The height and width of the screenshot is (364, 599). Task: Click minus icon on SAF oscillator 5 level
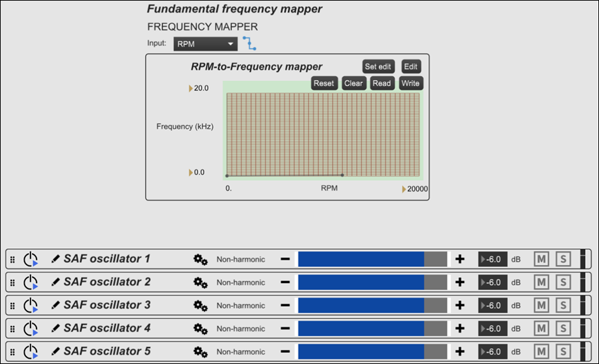285,351
